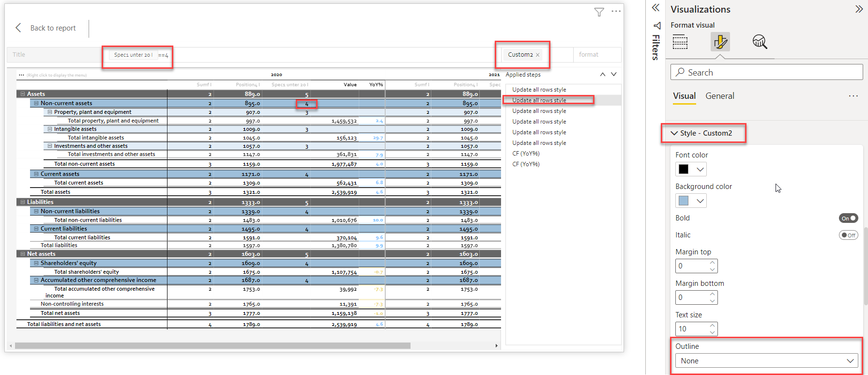
Task: Increase the Margin bottom stepper value
Action: pos(713,294)
